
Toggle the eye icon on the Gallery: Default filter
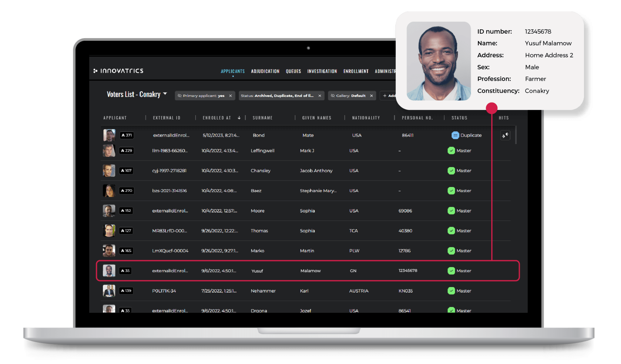click(x=333, y=95)
